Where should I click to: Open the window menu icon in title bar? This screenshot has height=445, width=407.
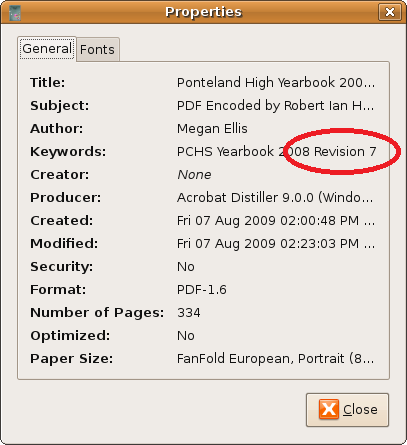[x=15, y=13]
